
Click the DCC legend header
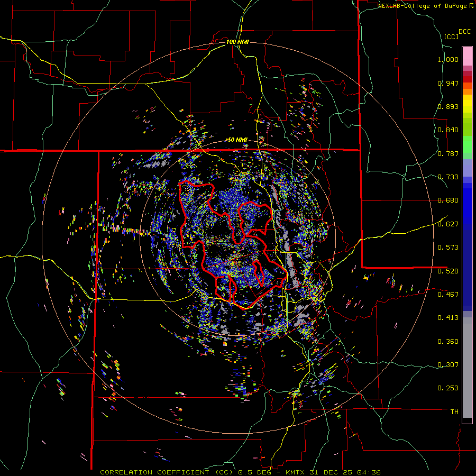[464, 32]
